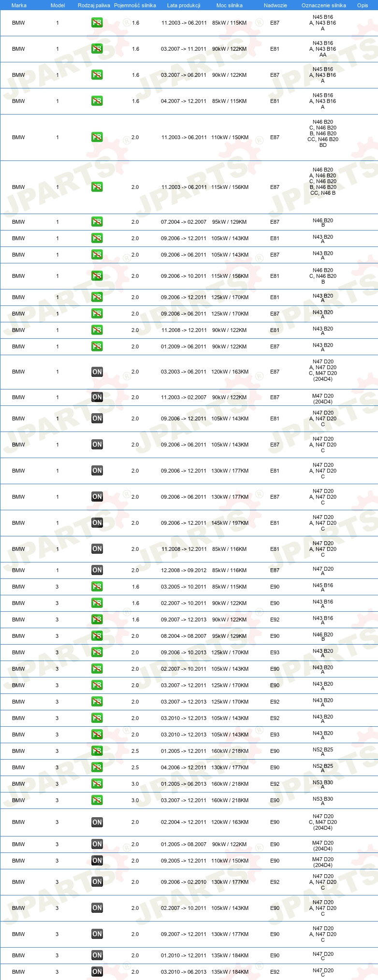Click ON icon in 02.2004 -> 12.2011 row
This screenshot has width=378, height=980.
point(97,822)
